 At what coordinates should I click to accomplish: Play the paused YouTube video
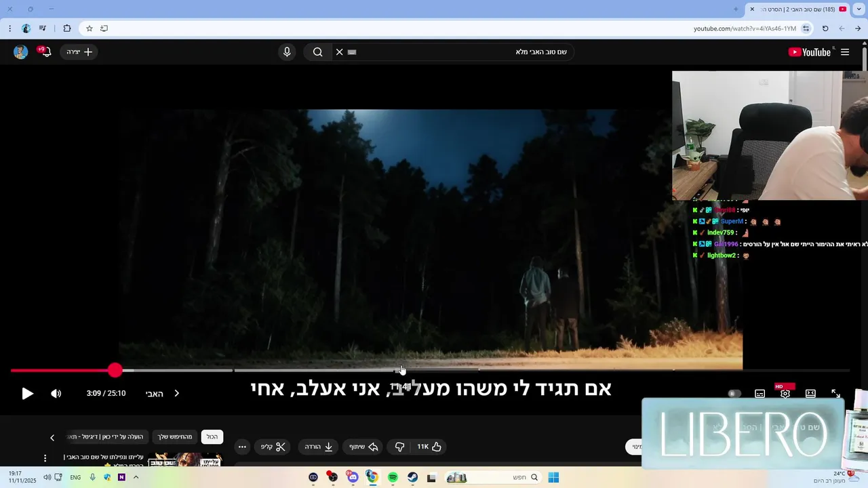pyautogui.click(x=27, y=393)
